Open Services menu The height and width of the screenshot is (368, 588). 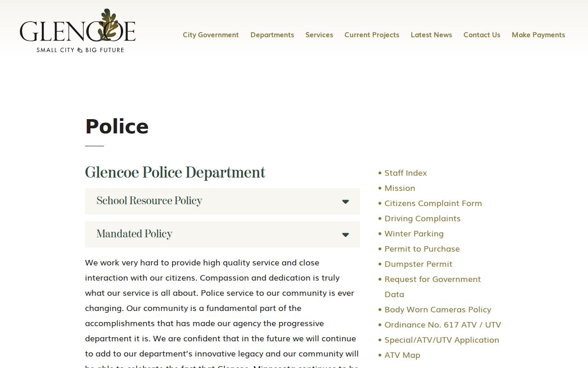pyautogui.click(x=319, y=35)
